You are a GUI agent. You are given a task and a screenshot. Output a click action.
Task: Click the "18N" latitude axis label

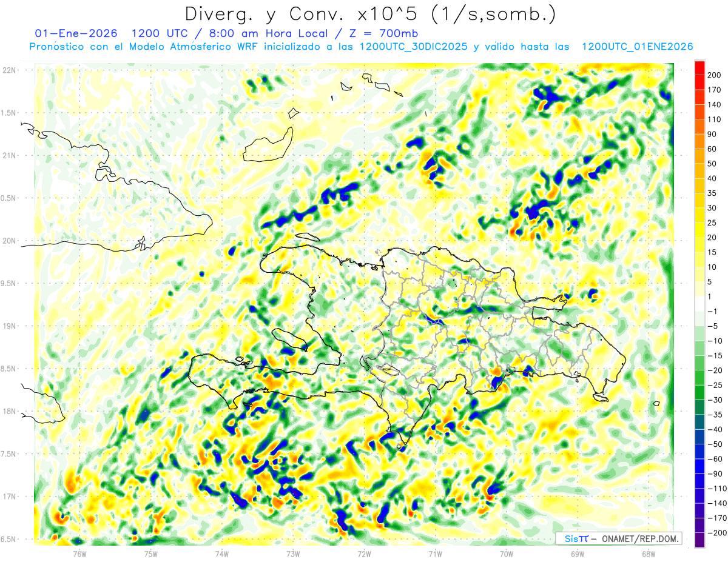pyautogui.click(x=9, y=411)
